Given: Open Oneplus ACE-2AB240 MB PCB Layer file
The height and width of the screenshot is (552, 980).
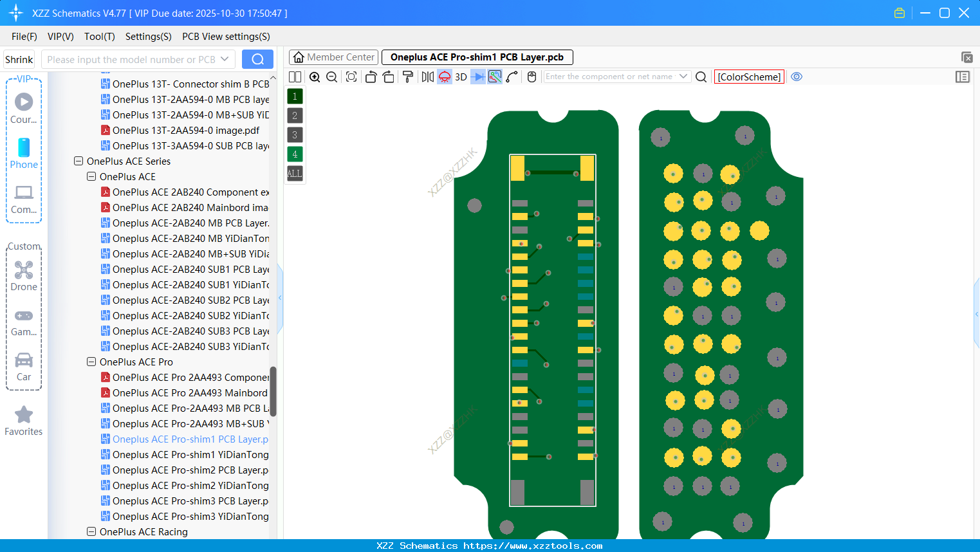Looking at the screenshot, I should pyautogui.click(x=185, y=223).
